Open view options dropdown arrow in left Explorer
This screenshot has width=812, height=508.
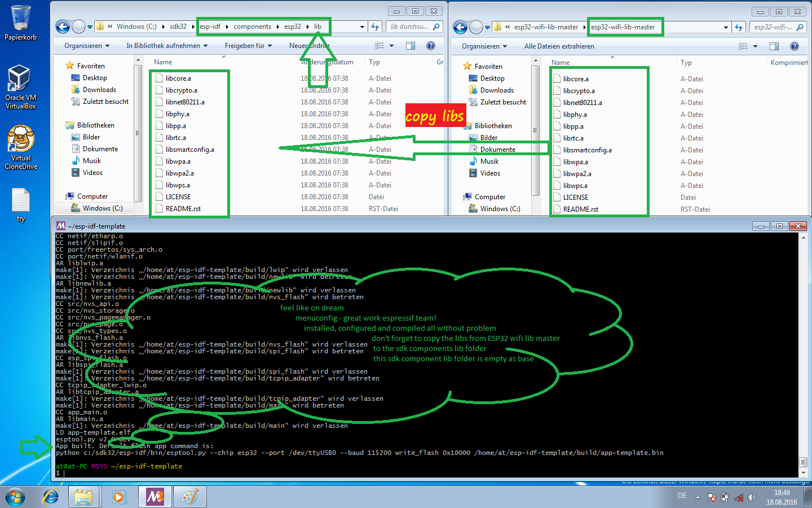click(391, 46)
